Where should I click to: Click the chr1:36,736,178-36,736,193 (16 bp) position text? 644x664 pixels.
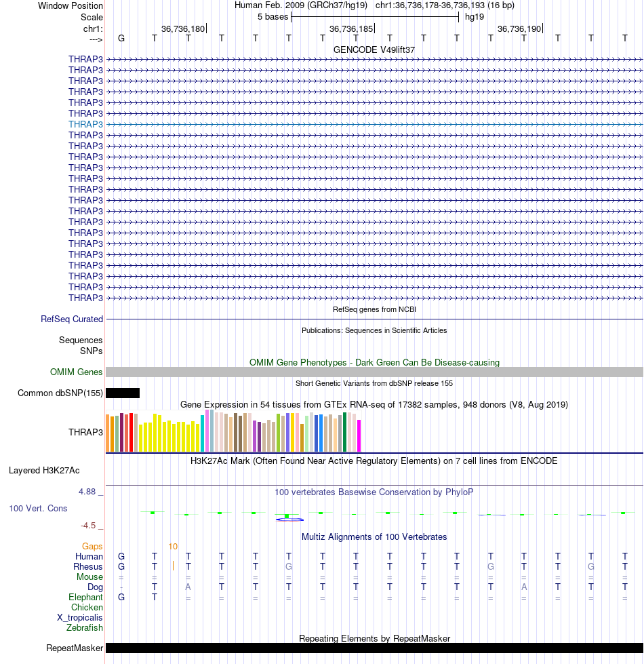(x=445, y=5)
